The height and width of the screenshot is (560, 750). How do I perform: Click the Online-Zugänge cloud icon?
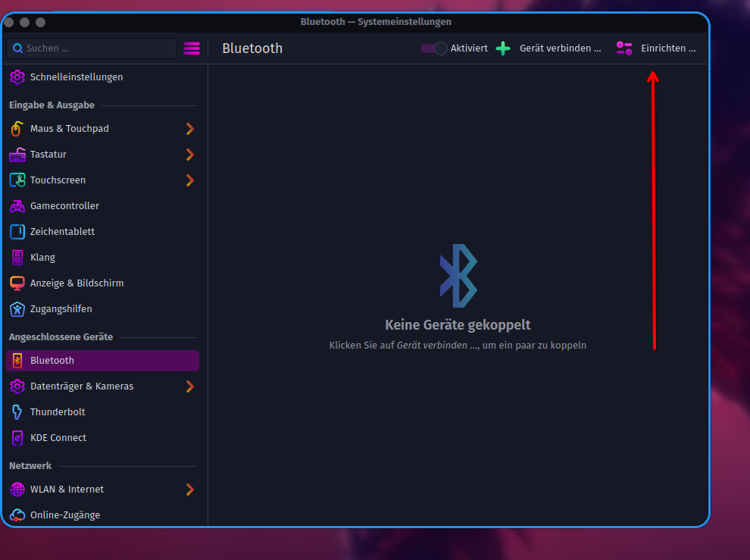17,515
